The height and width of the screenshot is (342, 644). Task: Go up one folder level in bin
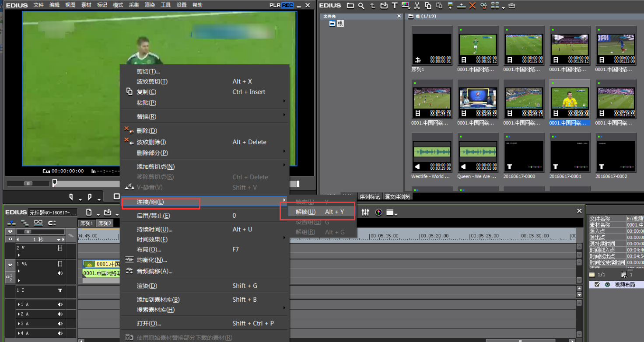point(372,6)
